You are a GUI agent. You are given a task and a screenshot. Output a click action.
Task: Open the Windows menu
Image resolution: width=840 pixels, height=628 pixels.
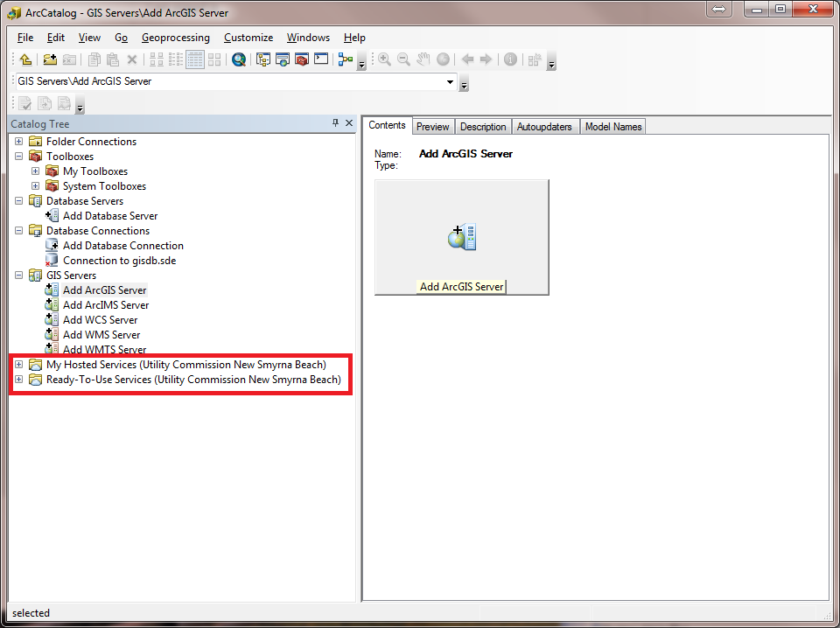308,38
